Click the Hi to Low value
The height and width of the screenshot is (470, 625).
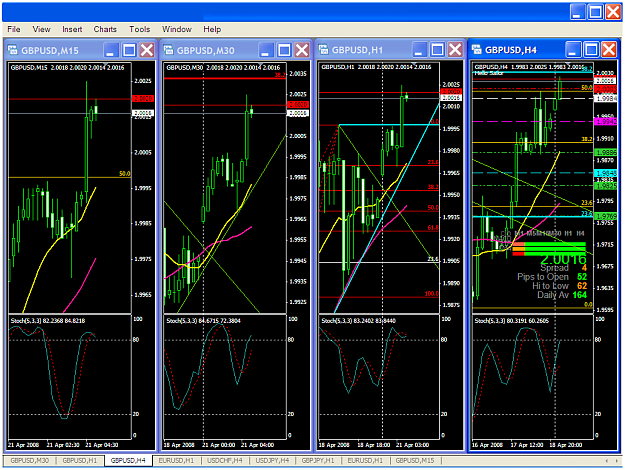[582, 286]
